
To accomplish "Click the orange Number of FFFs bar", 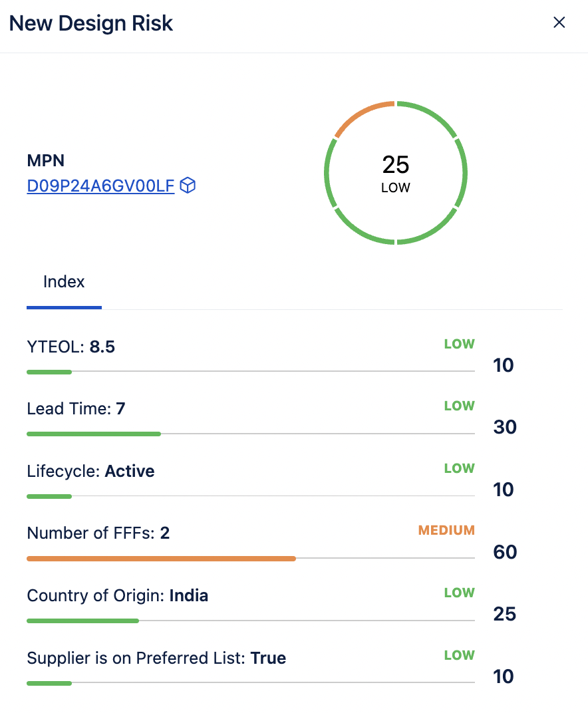I will (162, 559).
